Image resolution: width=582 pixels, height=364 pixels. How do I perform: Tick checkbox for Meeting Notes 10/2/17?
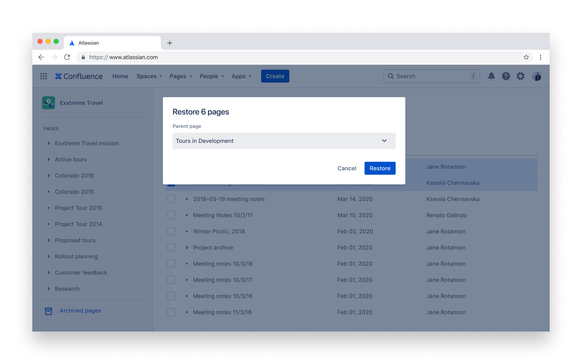pyautogui.click(x=171, y=215)
